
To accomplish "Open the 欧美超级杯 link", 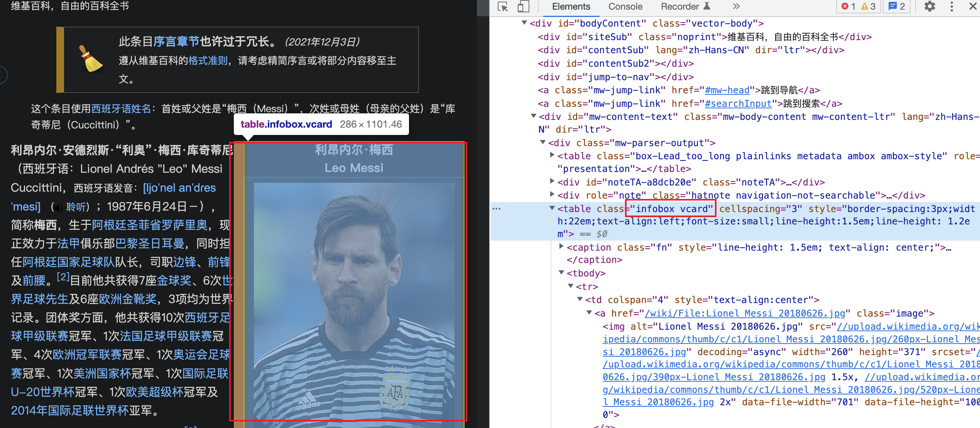I will click(x=155, y=392).
